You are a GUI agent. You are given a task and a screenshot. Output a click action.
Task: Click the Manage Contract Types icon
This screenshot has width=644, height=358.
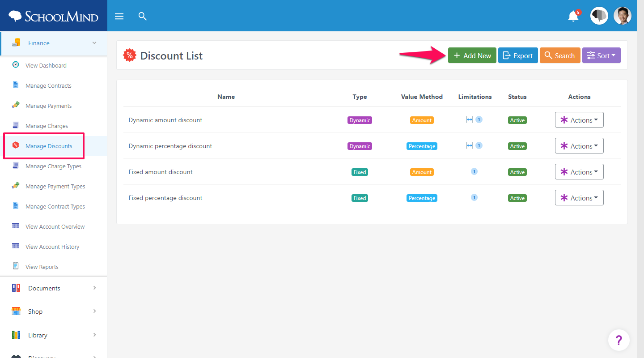(16, 206)
